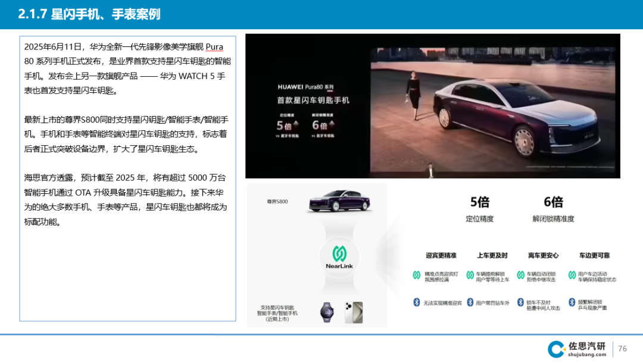Click the Bluetooth icon under 车边更可靠
Viewport: 643px width, 364px height.
pyautogui.click(x=572, y=302)
